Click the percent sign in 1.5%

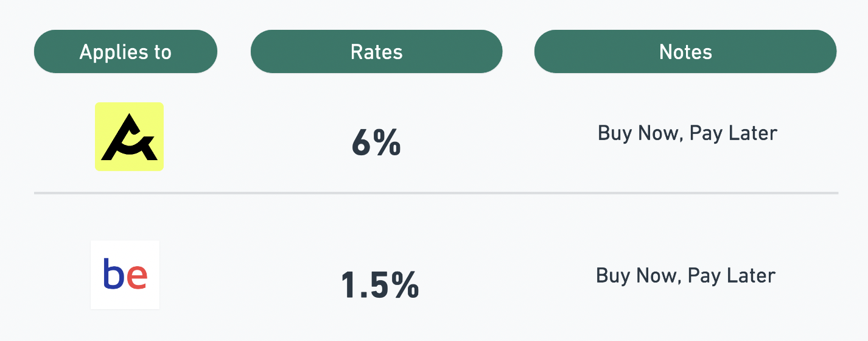(405, 285)
